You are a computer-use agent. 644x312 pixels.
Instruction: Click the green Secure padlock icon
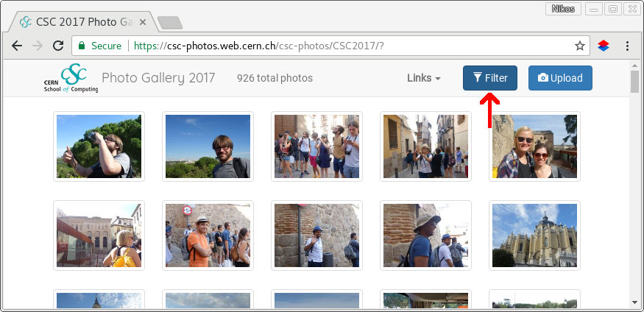click(x=82, y=46)
